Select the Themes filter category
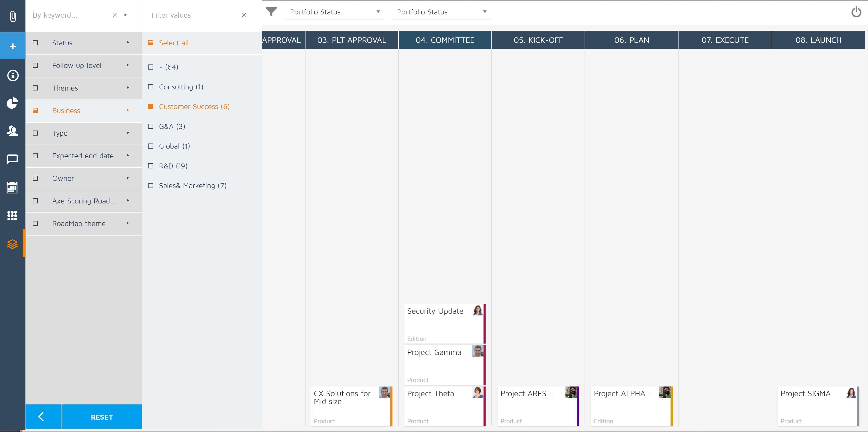The height and width of the screenshot is (432, 868). [x=65, y=88]
